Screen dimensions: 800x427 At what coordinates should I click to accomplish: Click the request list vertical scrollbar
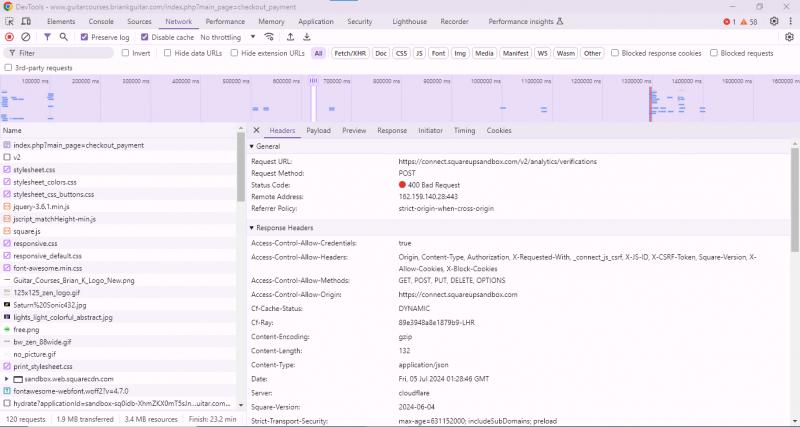(x=241, y=169)
